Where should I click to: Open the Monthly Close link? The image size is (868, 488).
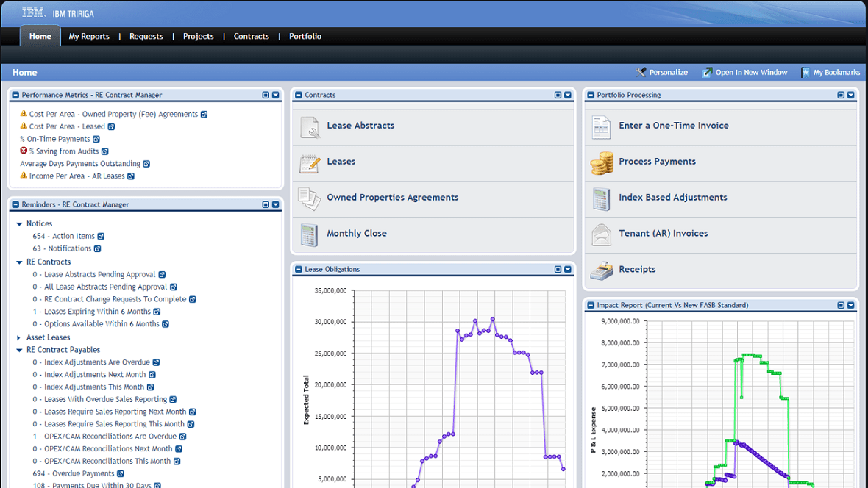pyautogui.click(x=357, y=234)
